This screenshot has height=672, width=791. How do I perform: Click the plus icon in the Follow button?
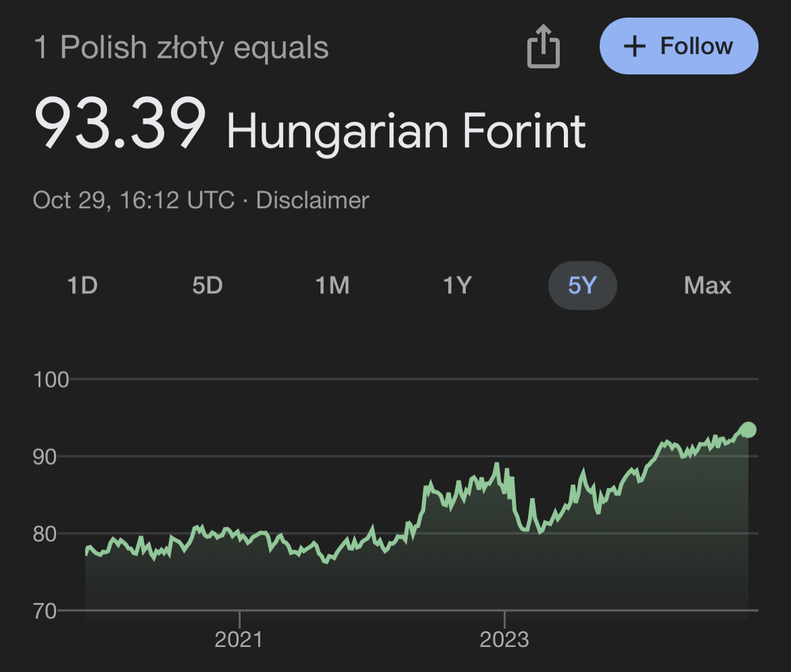[x=635, y=47]
